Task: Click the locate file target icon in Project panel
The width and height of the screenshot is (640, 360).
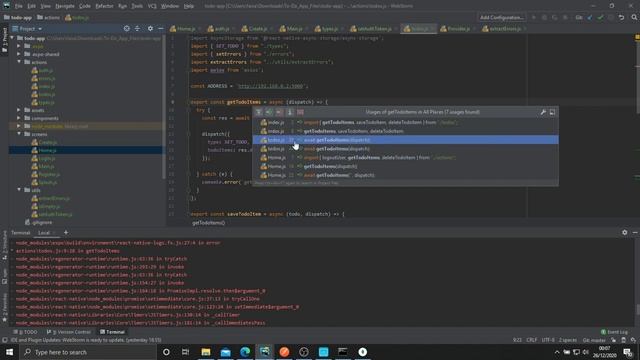Action: (x=127, y=29)
